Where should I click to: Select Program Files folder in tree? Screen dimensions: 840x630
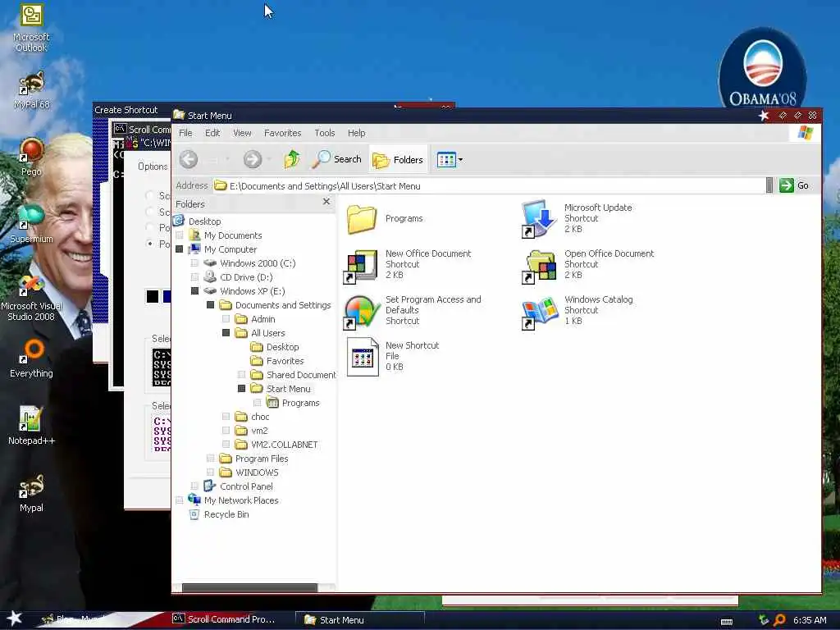pyautogui.click(x=262, y=459)
